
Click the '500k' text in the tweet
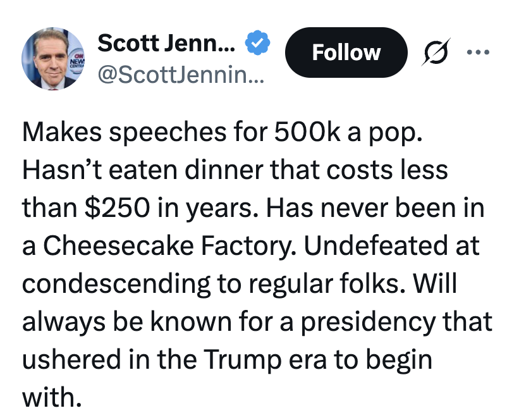coord(307,132)
